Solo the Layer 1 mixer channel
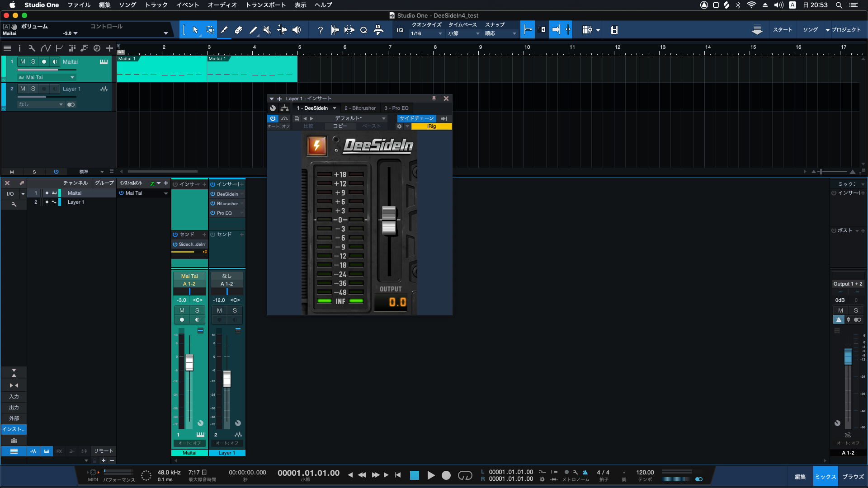The image size is (868, 488). [x=235, y=310]
